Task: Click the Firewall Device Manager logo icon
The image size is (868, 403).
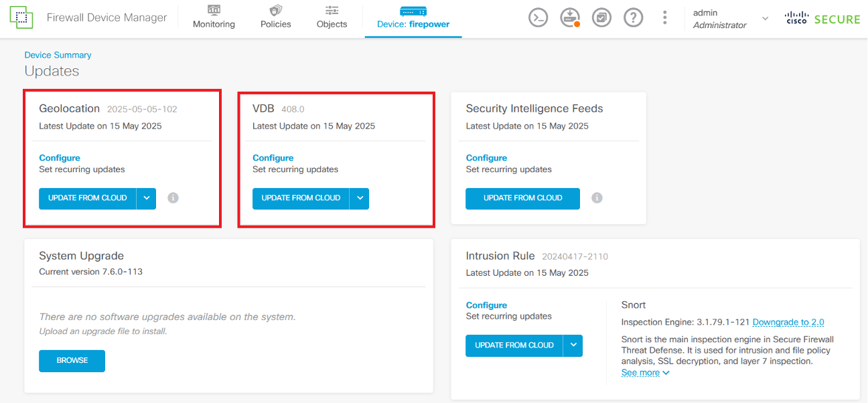Action: click(x=21, y=18)
